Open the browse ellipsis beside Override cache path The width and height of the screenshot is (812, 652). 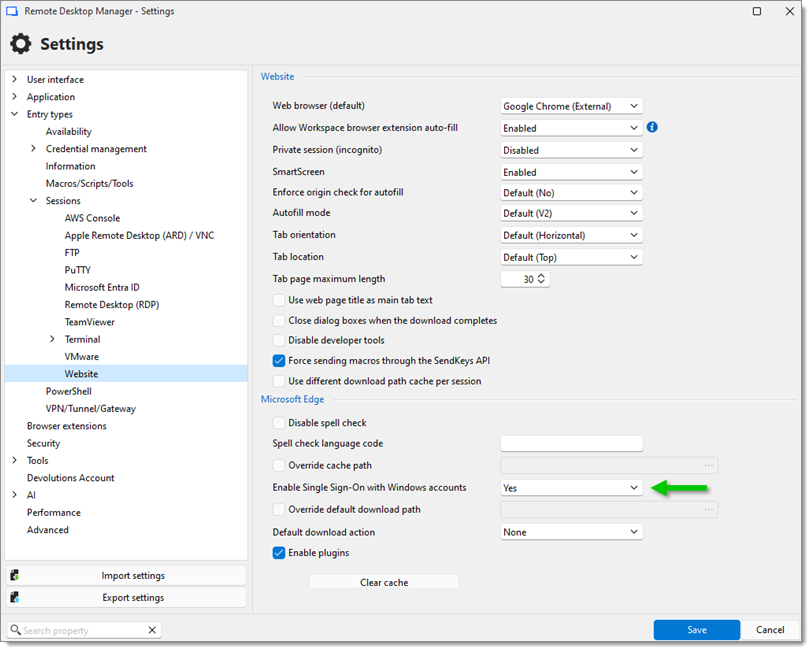pyautogui.click(x=710, y=465)
